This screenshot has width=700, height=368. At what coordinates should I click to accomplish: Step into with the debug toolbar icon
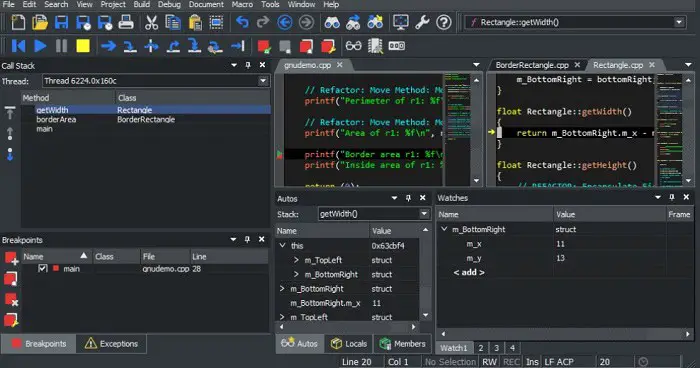tap(130, 46)
